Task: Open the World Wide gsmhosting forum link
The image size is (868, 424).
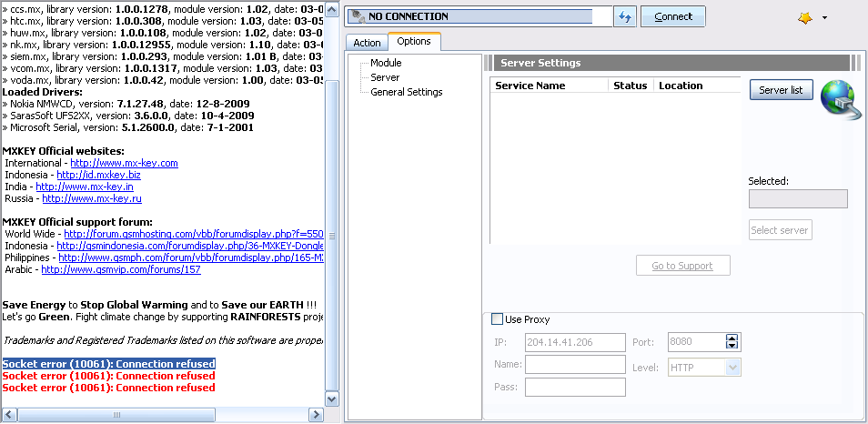Action: 194,234
